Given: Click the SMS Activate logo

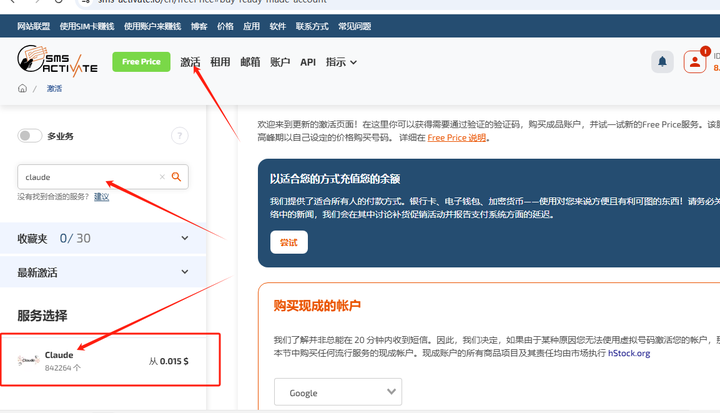Looking at the screenshot, I should (57, 60).
